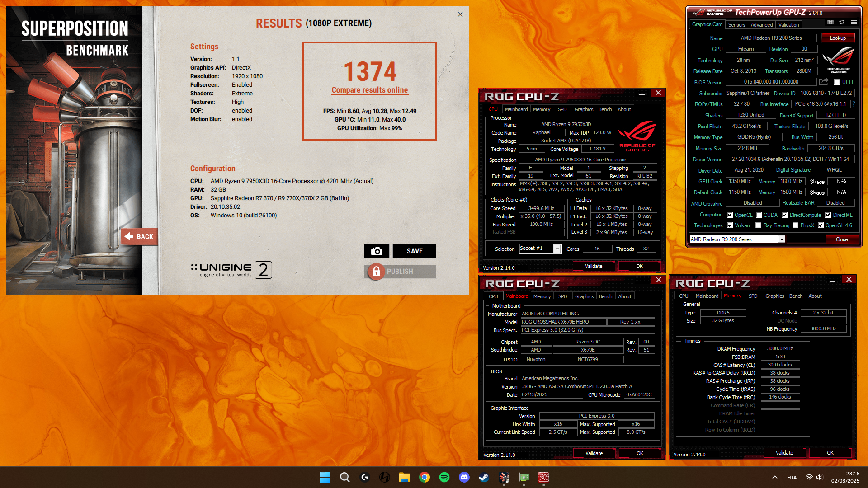The height and width of the screenshot is (488, 868).
Task: Open Discord from taskbar
Action: 464,477
